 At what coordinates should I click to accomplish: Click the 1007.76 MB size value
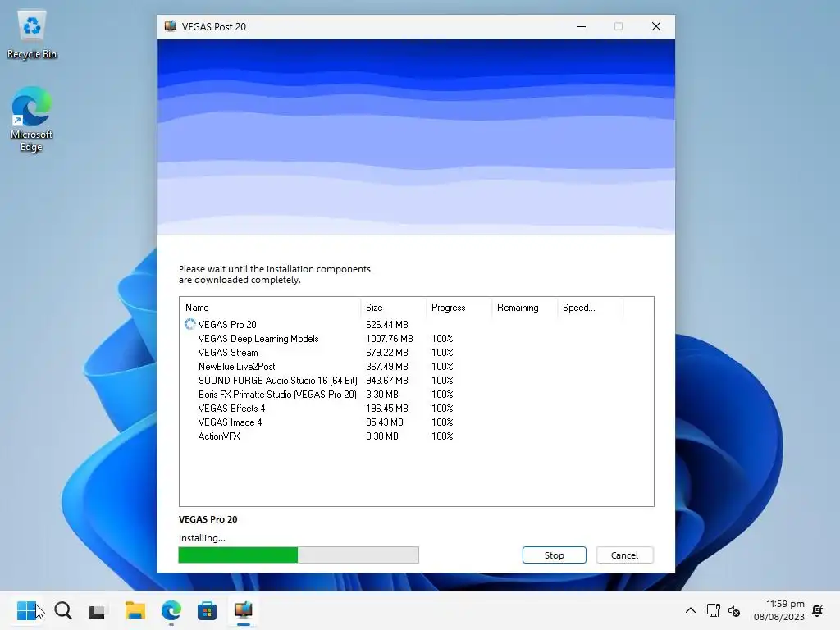click(390, 339)
